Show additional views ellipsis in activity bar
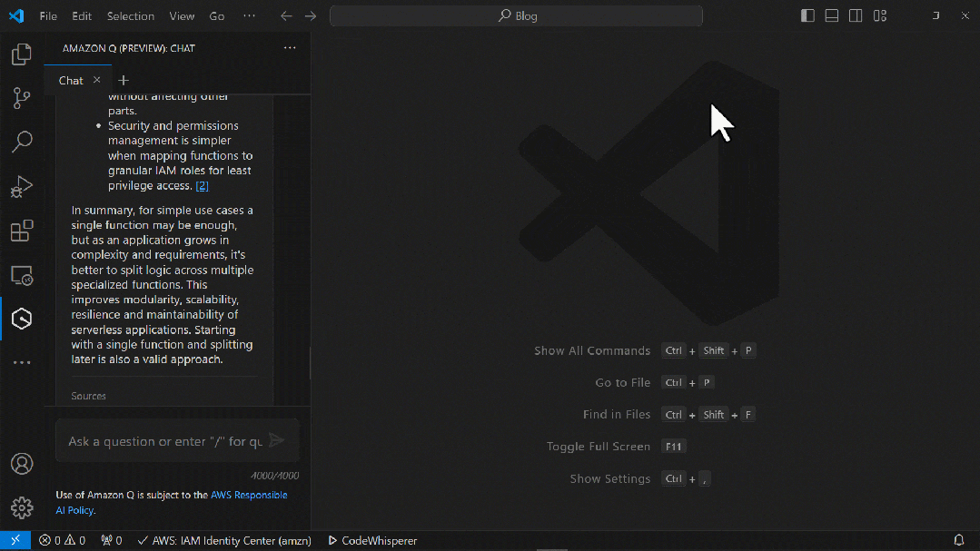The height and width of the screenshot is (551, 980). click(x=21, y=362)
